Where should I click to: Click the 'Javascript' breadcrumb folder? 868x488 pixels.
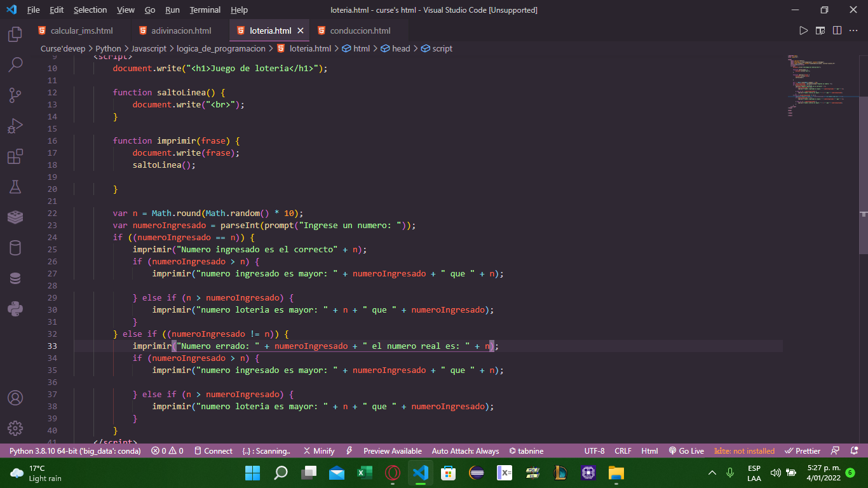(149, 48)
